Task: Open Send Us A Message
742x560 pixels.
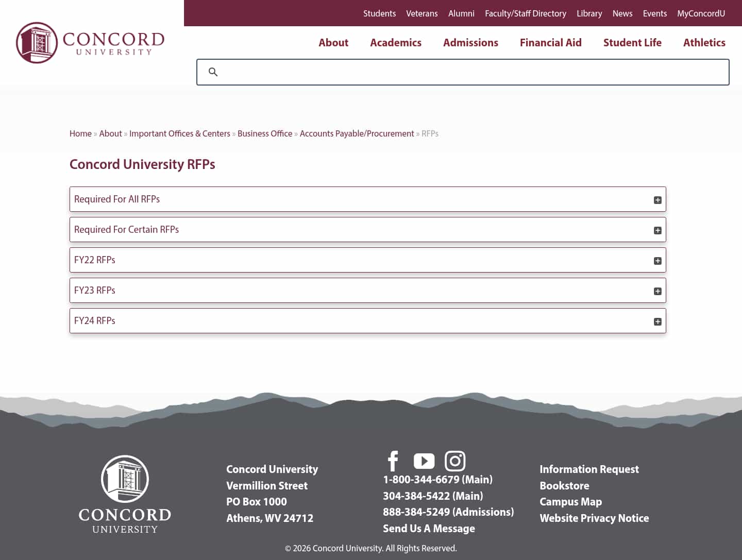Action: coord(429,528)
